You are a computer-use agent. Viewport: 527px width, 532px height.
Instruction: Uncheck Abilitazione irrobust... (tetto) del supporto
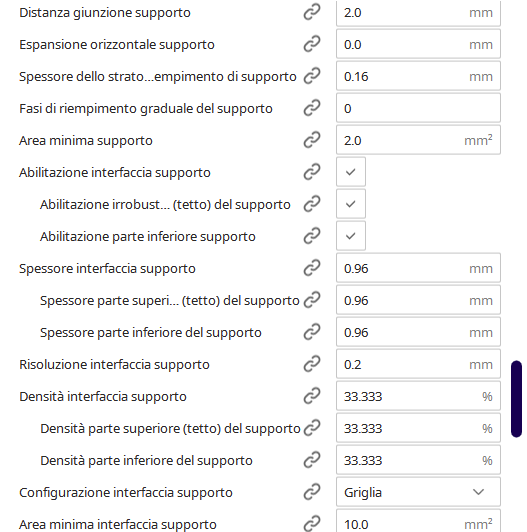351,204
